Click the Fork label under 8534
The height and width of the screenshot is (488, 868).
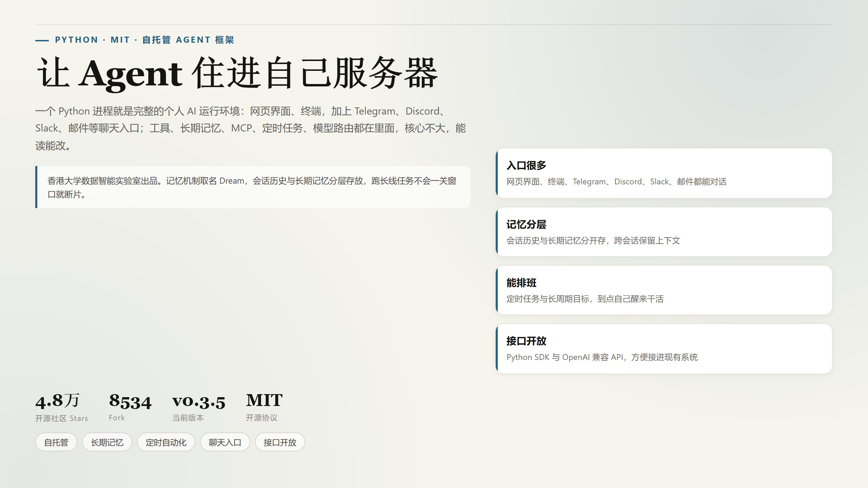[117, 418]
